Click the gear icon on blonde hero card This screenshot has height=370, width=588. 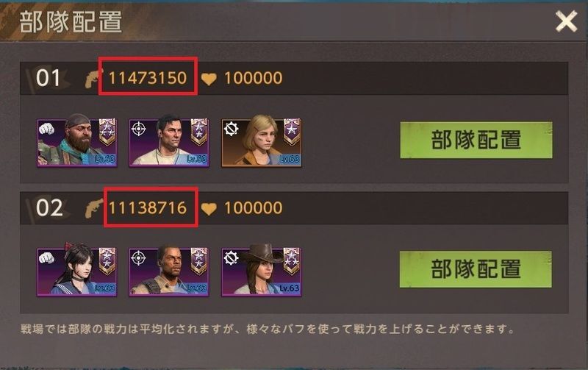point(231,129)
